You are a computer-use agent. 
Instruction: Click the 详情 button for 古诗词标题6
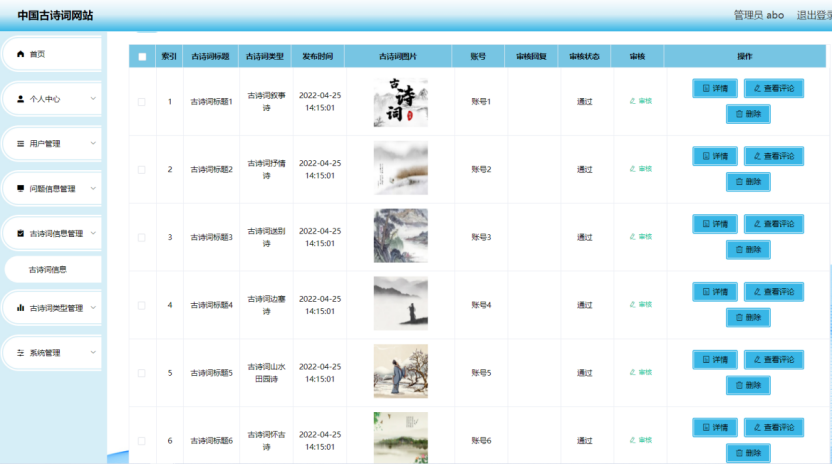coord(715,427)
